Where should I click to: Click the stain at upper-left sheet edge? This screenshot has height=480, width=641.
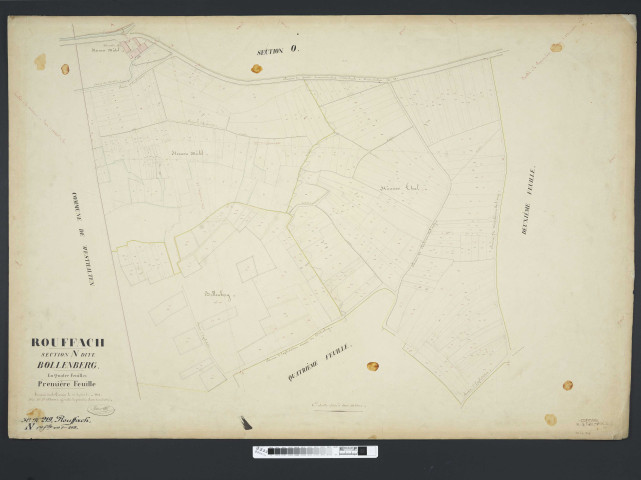40,62
